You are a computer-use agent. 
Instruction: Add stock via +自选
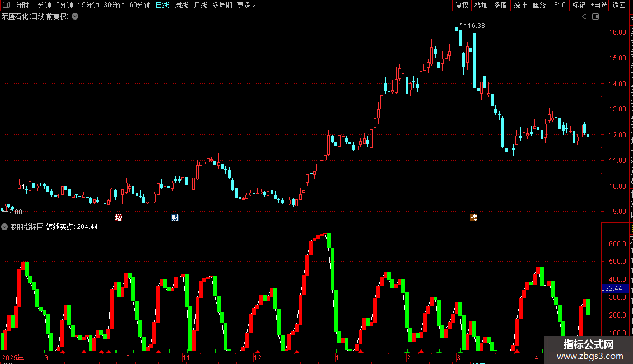[599, 5]
